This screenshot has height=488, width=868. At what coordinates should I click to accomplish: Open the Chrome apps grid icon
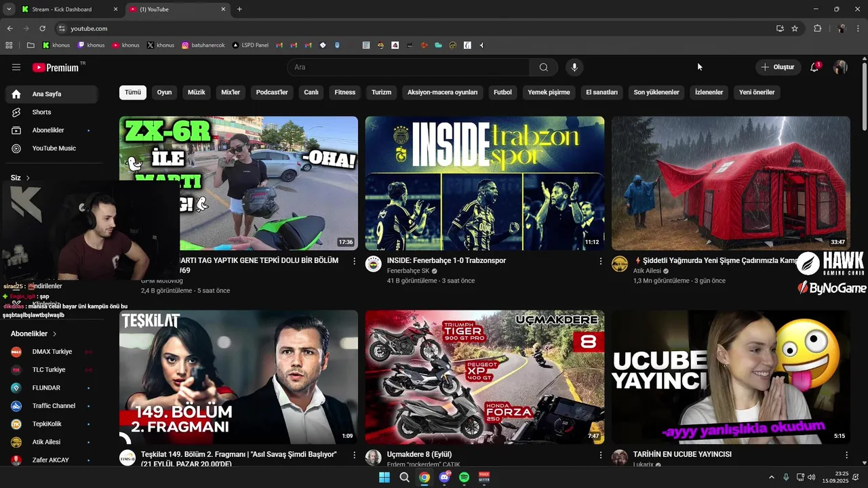pyautogui.click(x=9, y=45)
